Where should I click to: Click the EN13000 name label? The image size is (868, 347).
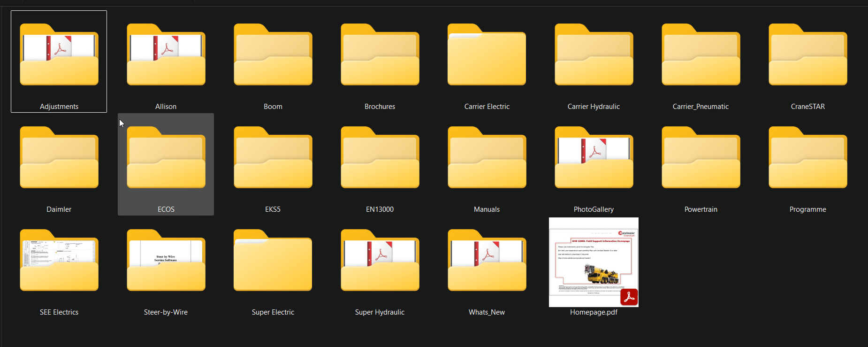click(380, 209)
